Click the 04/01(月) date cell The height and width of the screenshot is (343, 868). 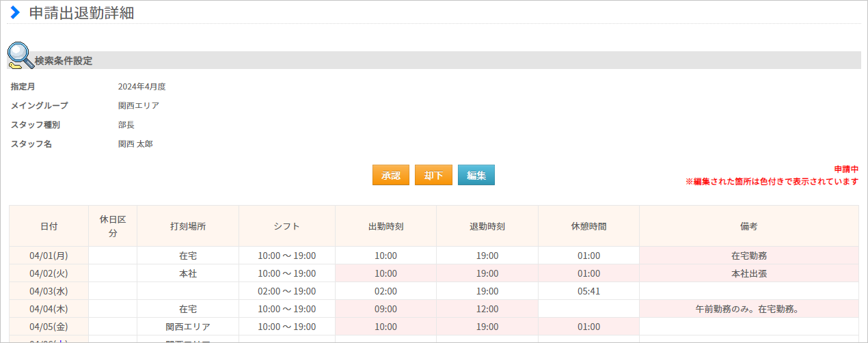49,256
